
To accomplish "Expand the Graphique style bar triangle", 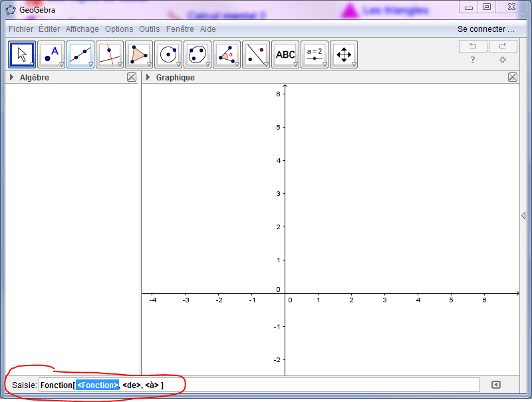I will pyautogui.click(x=148, y=77).
